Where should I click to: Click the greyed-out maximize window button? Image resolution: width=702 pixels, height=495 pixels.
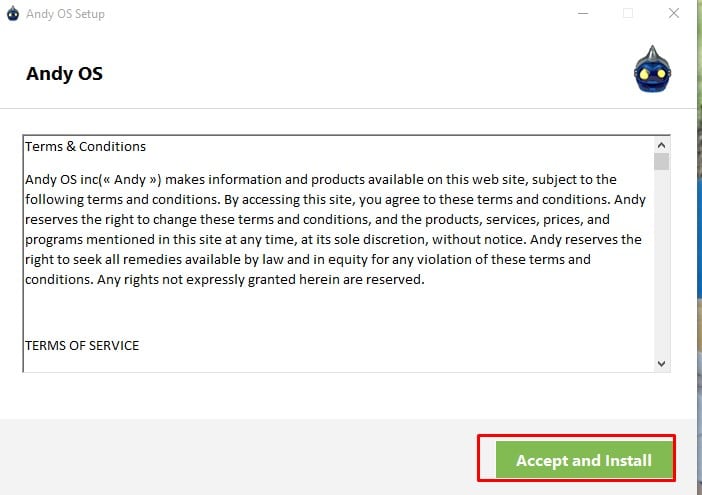tap(628, 14)
